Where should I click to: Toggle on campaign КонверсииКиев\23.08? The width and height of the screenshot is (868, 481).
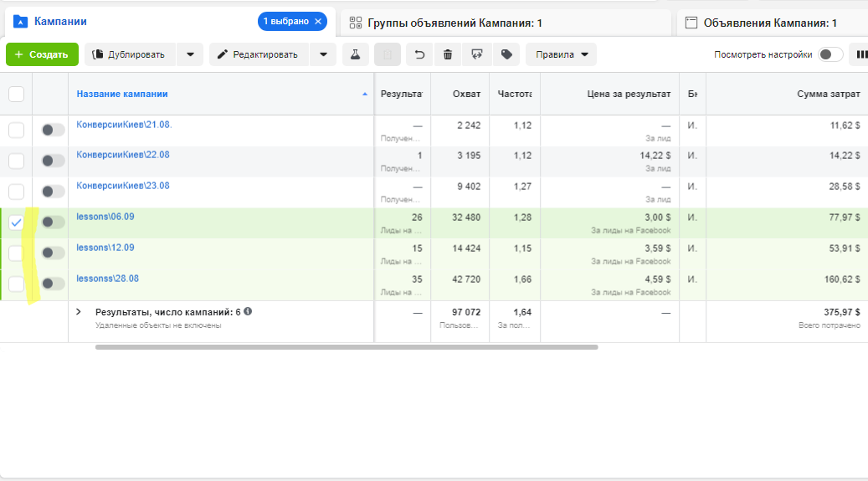coord(53,192)
